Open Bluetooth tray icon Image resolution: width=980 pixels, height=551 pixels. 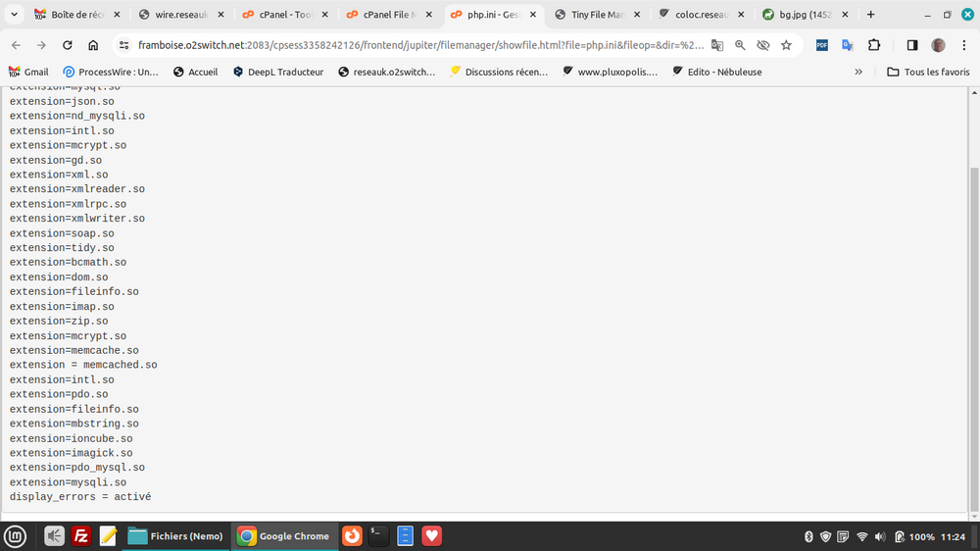(808, 536)
